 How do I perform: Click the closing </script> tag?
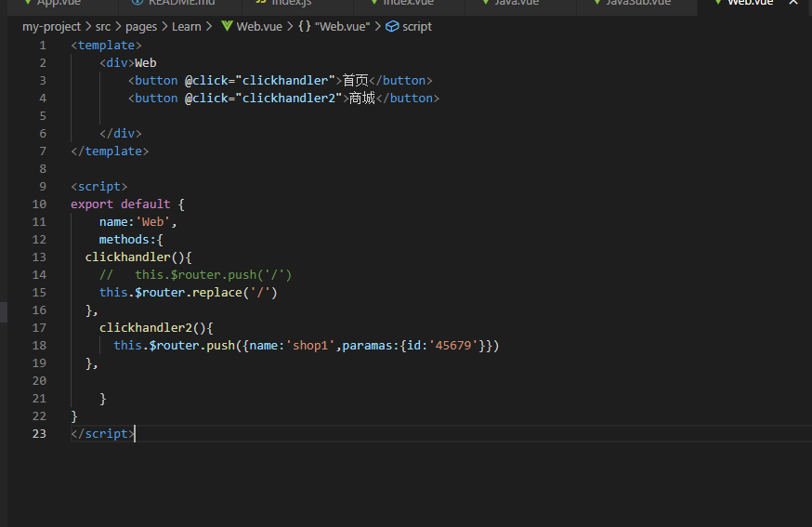102,434
